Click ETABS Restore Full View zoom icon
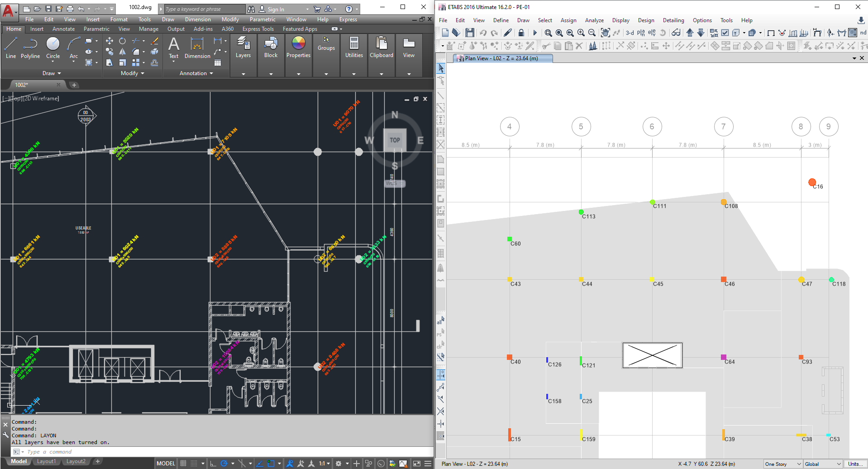This screenshot has width=868, height=469. pos(559,33)
